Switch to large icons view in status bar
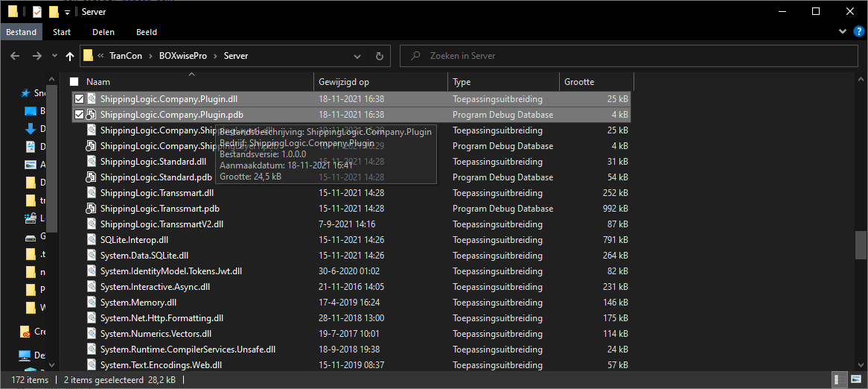The width and height of the screenshot is (868, 389). [856, 380]
